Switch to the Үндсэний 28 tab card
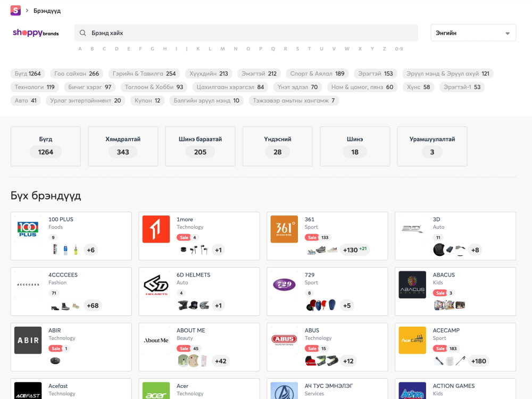The height and width of the screenshot is (399, 532). tap(278, 147)
